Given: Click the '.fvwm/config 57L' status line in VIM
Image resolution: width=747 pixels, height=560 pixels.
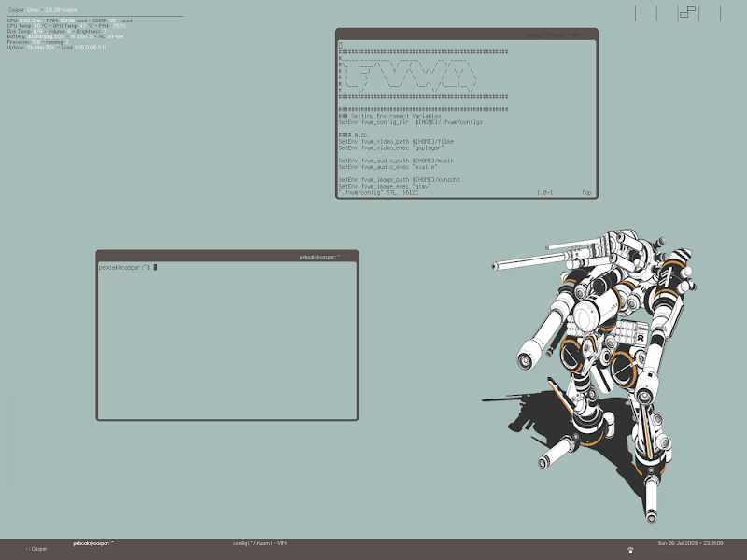Looking at the screenshot, I should pos(379,193).
